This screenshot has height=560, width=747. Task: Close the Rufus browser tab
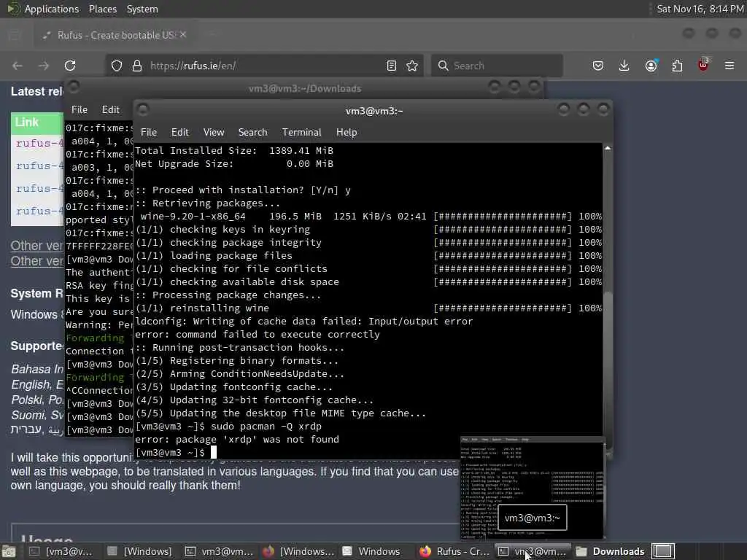[183, 35]
